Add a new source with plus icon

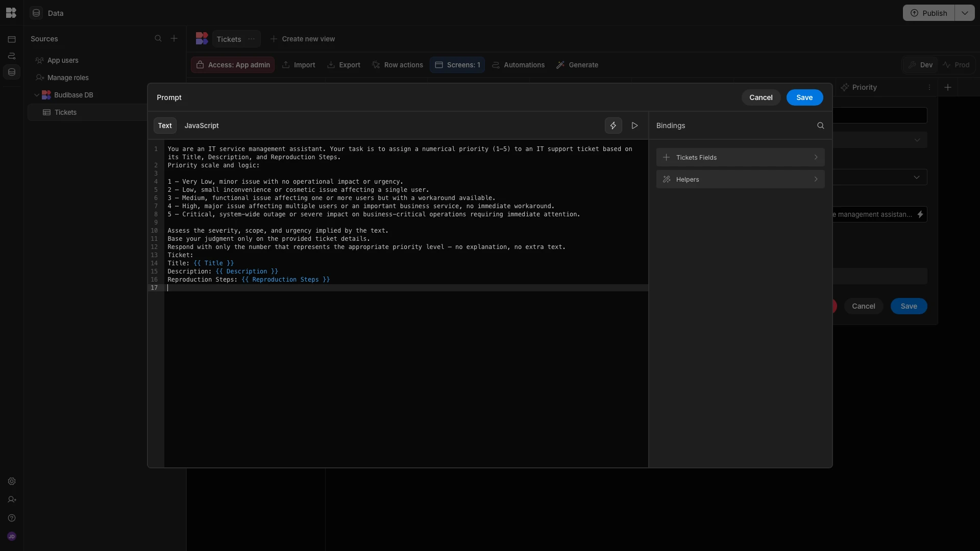[x=174, y=39]
